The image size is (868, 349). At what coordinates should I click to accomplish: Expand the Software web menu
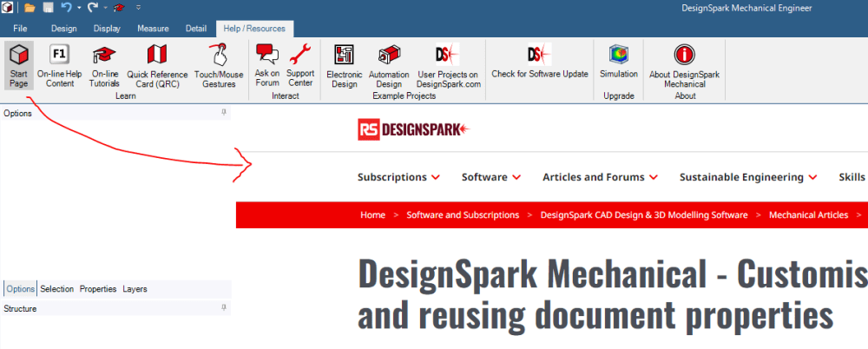(x=491, y=177)
